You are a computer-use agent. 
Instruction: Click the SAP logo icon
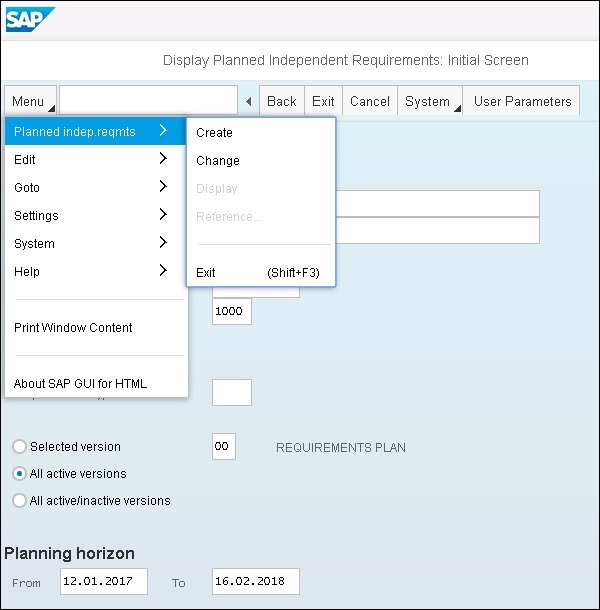[x=31, y=18]
